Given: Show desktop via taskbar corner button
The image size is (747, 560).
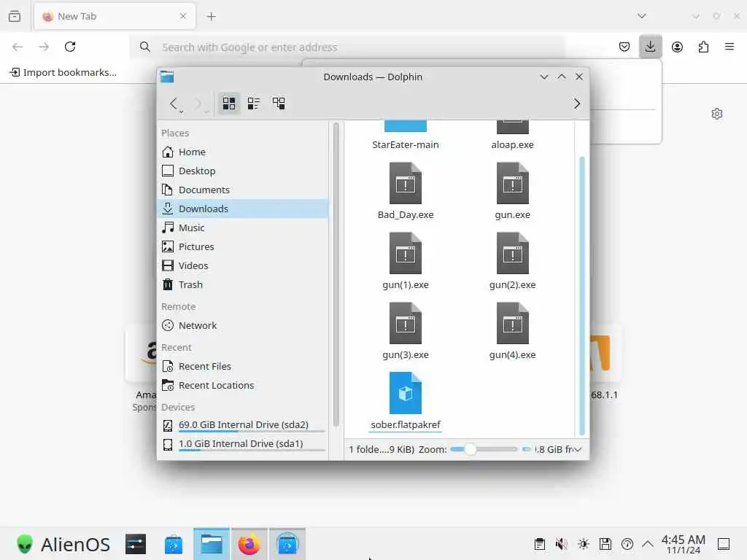Looking at the screenshot, I should [724, 544].
